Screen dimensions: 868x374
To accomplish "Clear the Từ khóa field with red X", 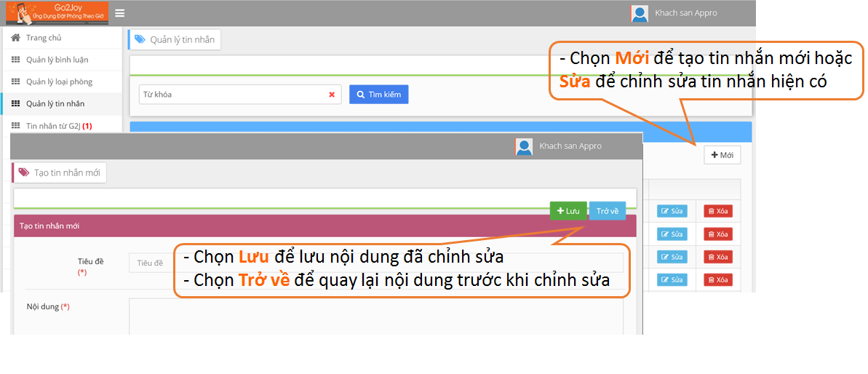I will (332, 95).
